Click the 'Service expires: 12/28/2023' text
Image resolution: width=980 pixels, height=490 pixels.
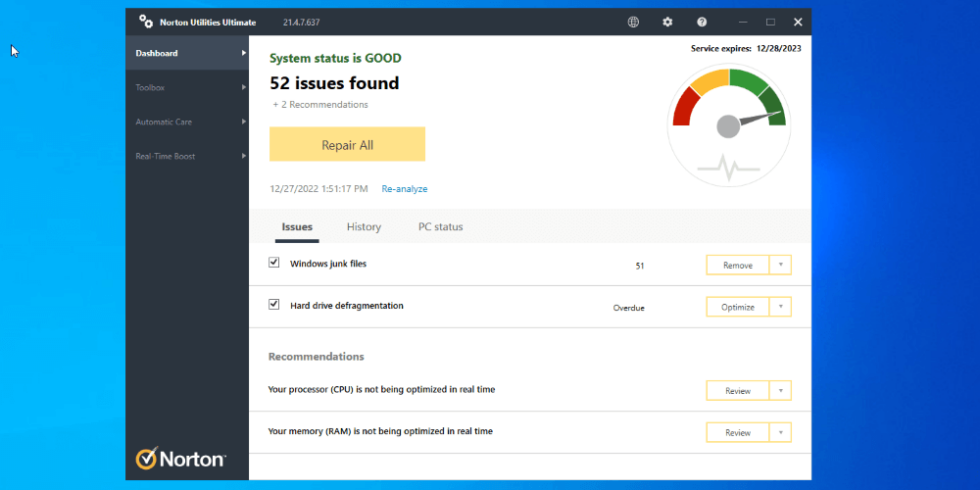coord(746,48)
